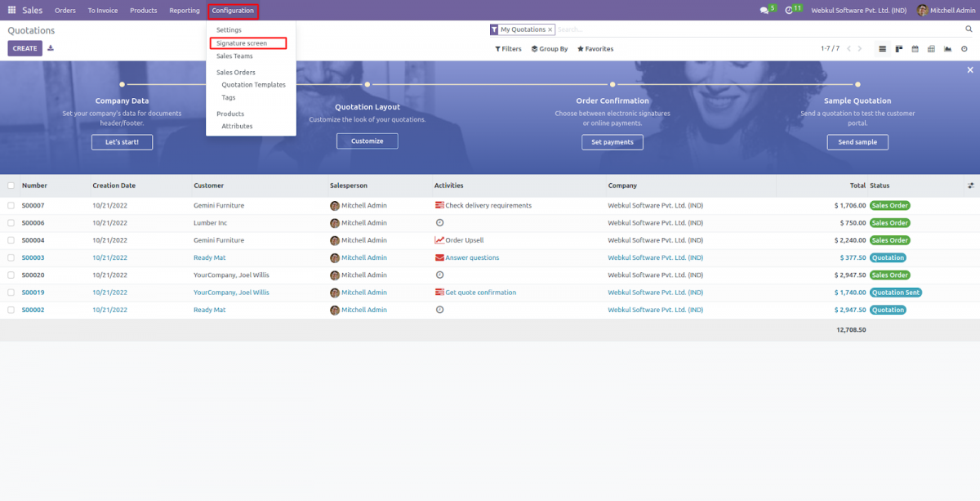This screenshot has height=501, width=980.
Task: Open the To Invoice menu
Action: (x=103, y=11)
